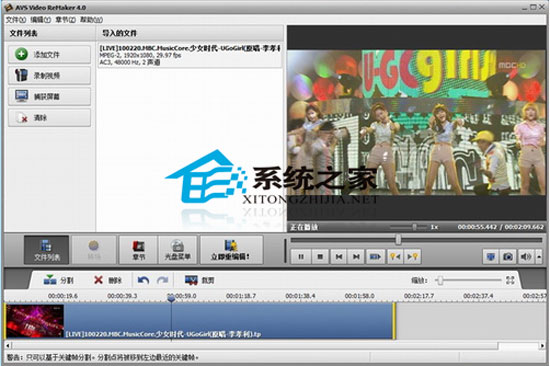
Task: Click the remake now button
Action: pyautogui.click(x=231, y=250)
